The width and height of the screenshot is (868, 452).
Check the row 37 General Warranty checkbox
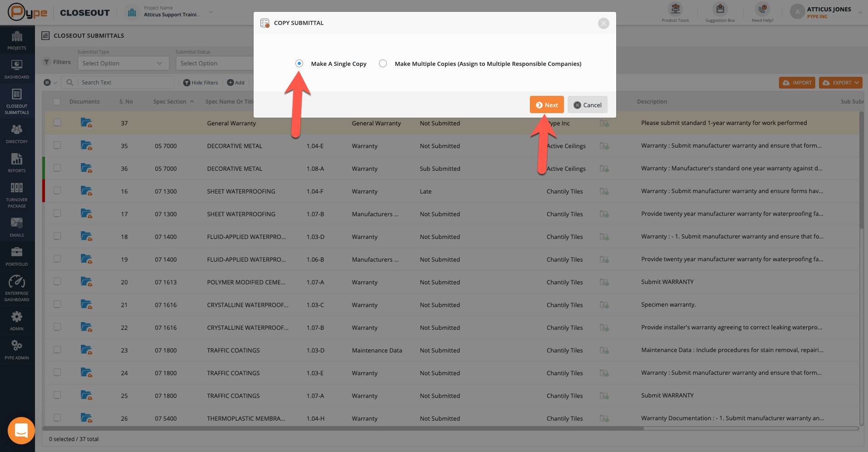pyautogui.click(x=57, y=123)
